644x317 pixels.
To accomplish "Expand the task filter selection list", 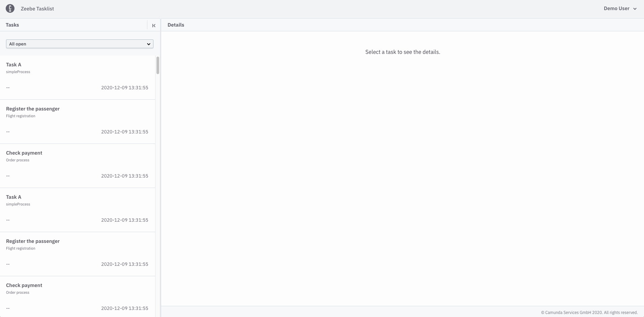I will (79, 44).
